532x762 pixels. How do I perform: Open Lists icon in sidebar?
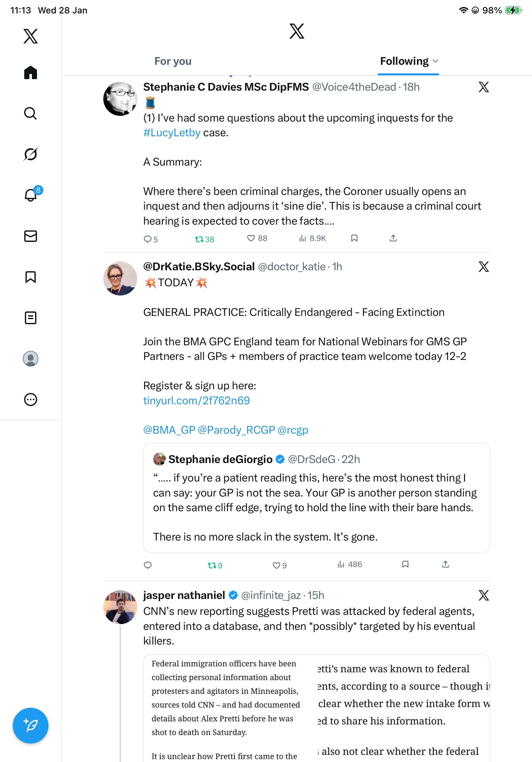coord(31,317)
